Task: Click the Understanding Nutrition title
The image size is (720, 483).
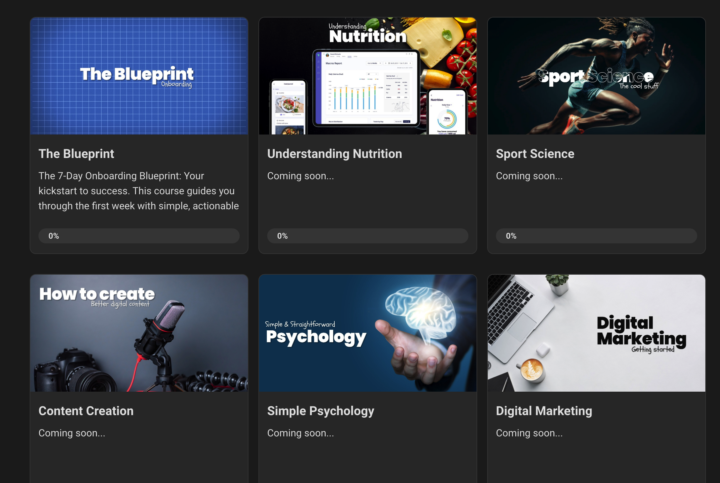Action: coord(335,154)
